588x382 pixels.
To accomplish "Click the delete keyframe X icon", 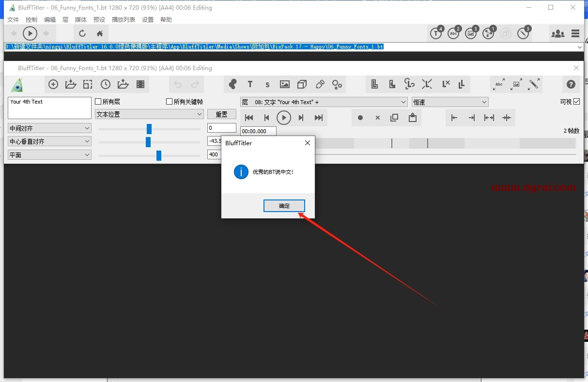I will (378, 118).
